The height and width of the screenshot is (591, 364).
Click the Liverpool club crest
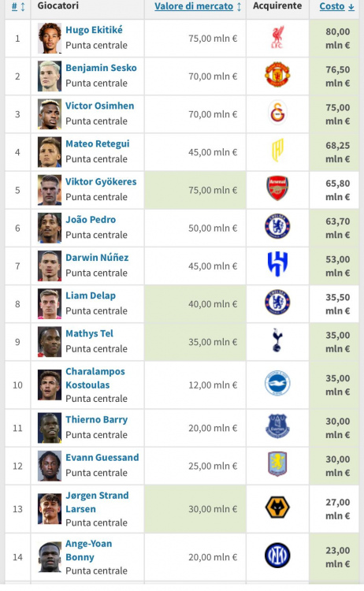point(277,37)
